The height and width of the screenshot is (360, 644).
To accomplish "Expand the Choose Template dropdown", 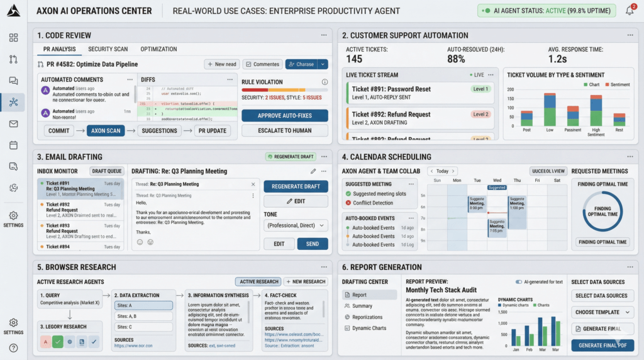I will 602,312.
